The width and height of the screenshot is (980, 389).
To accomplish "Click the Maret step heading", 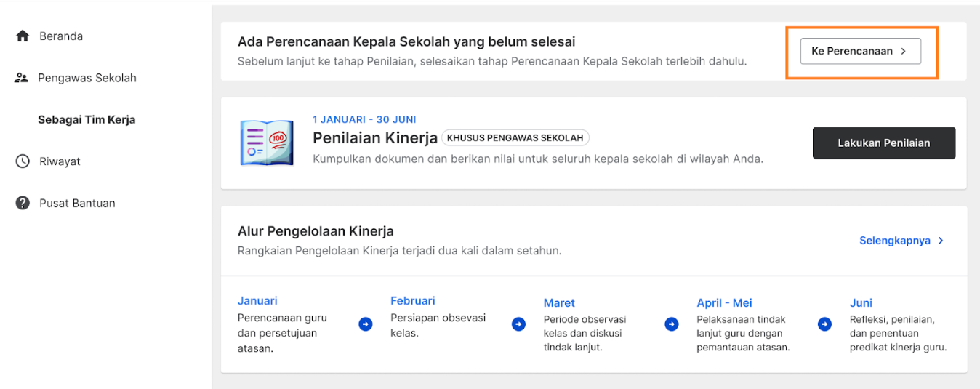I will (x=559, y=303).
